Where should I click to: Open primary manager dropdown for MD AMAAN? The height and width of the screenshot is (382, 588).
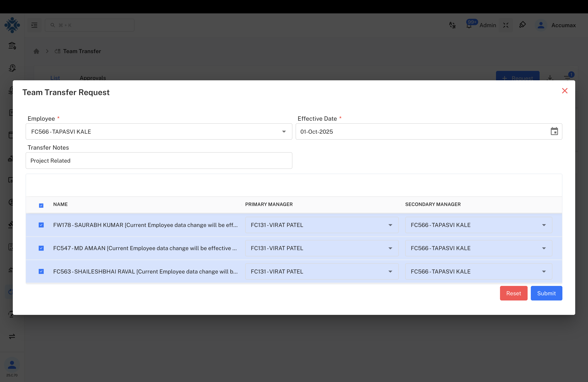[x=390, y=248]
